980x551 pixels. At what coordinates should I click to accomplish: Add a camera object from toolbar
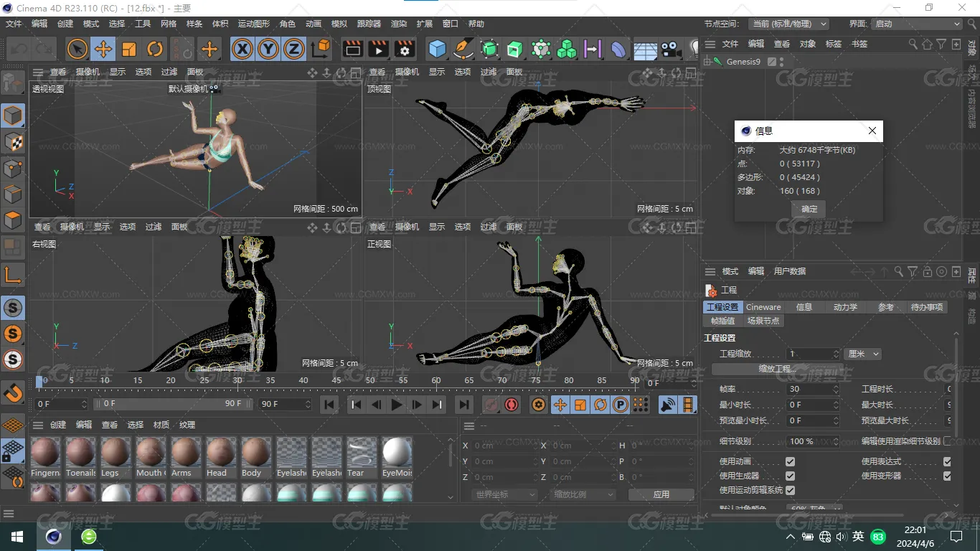[x=671, y=49]
